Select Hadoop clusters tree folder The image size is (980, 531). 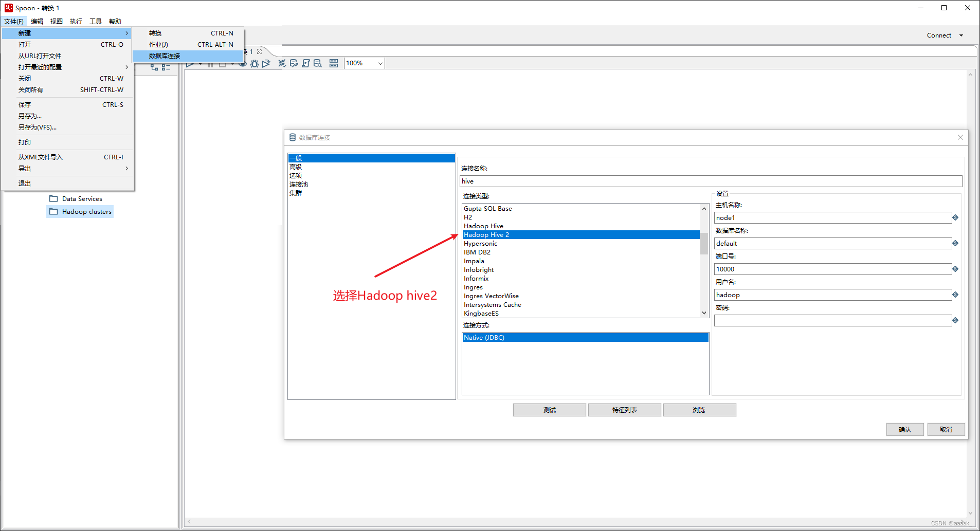click(x=81, y=211)
